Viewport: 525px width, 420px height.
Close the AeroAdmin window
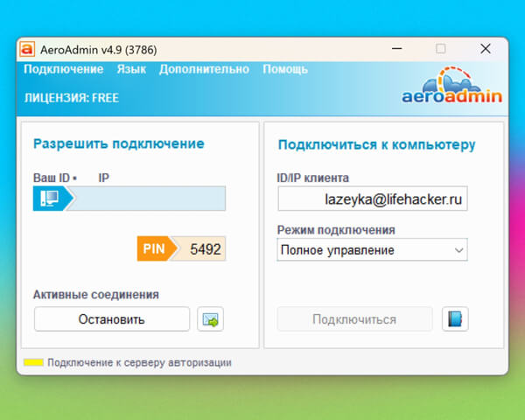486,49
